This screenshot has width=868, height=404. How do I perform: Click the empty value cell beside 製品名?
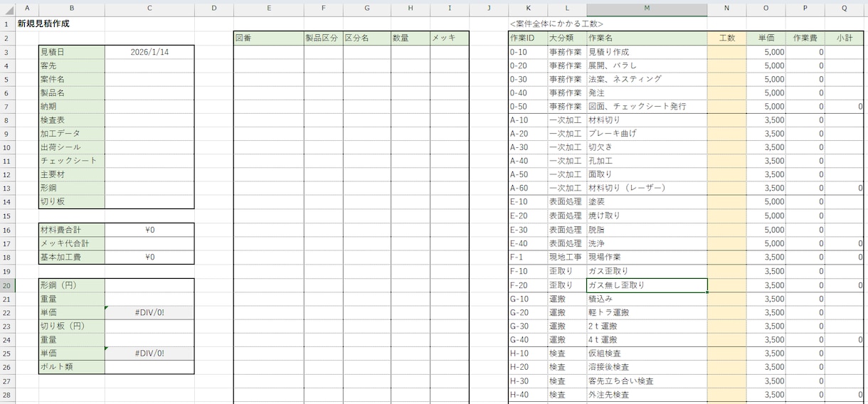(x=149, y=92)
